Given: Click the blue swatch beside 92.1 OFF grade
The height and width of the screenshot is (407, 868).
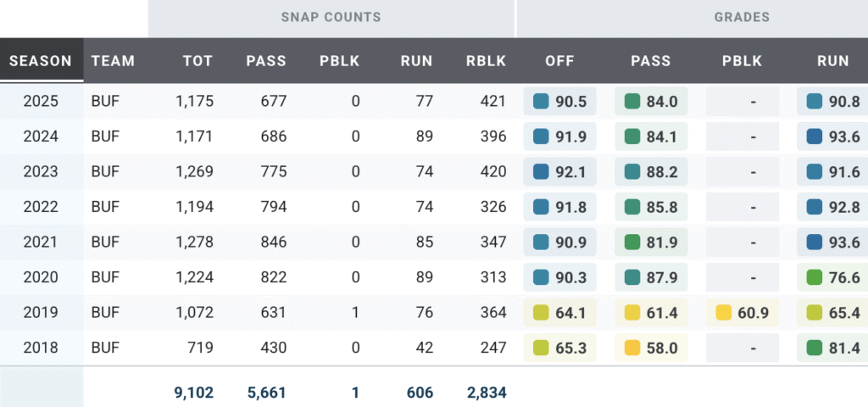Looking at the screenshot, I should 541,172.
